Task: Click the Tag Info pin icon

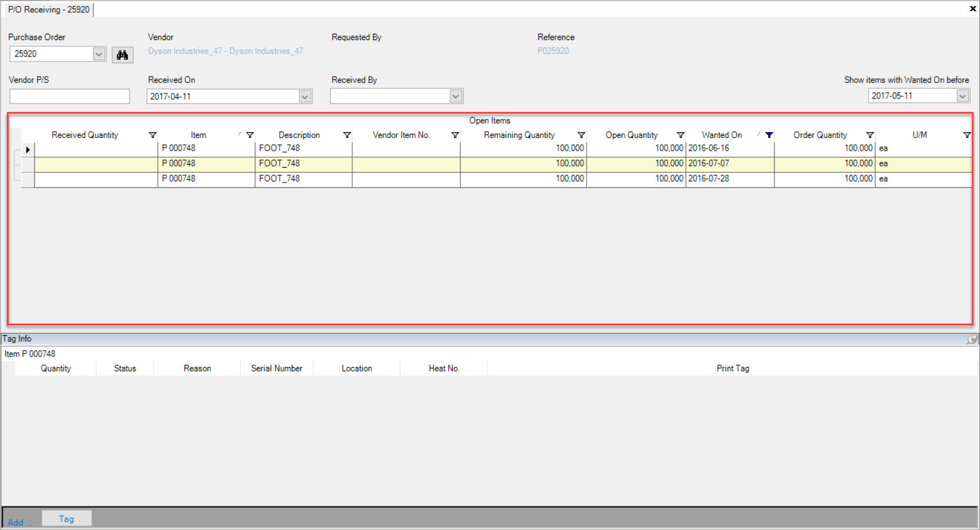Action: point(972,339)
